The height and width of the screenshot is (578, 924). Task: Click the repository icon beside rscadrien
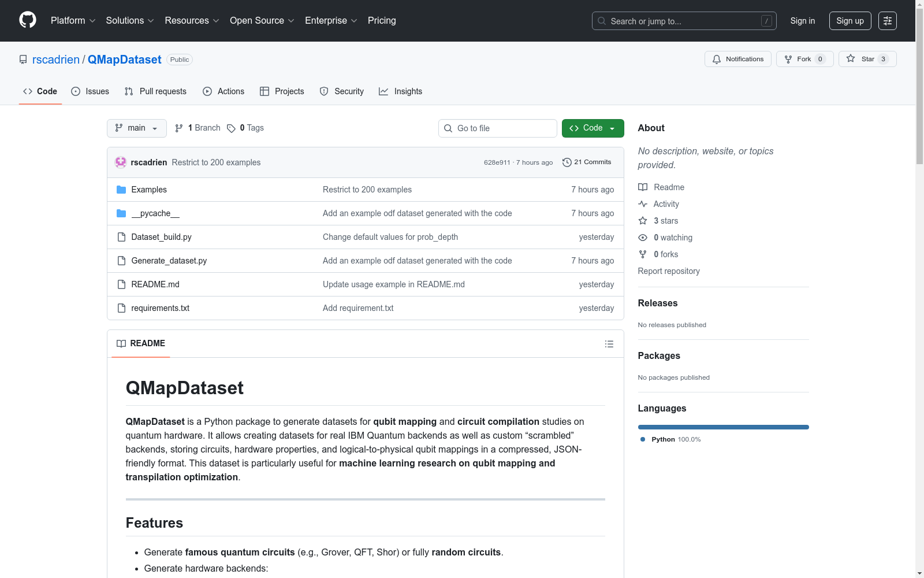pyautogui.click(x=23, y=60)
